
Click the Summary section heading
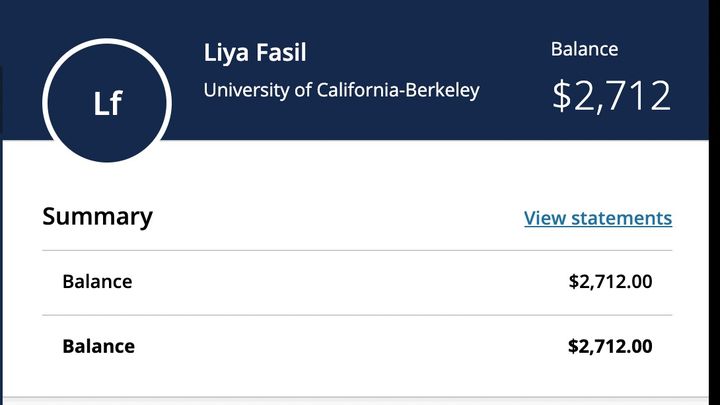pyautogui.click(x=97, y=217)
